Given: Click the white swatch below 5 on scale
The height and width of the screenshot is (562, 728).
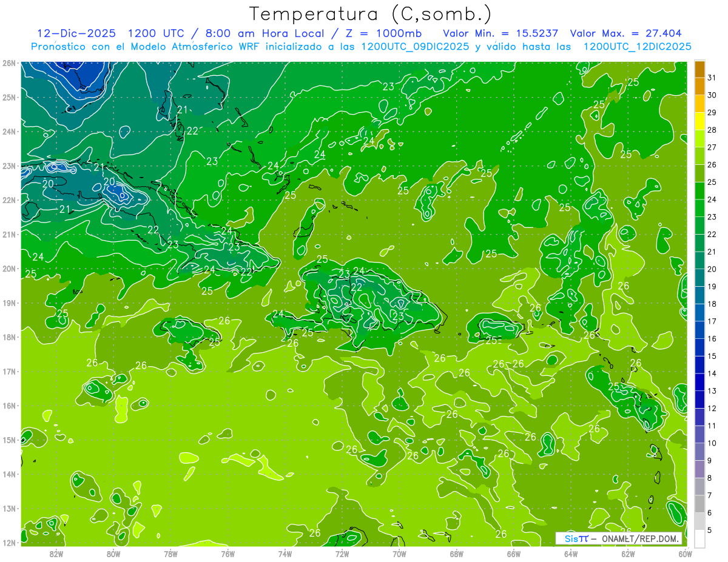Looking at the screenshot, I should tap(699, 539).
